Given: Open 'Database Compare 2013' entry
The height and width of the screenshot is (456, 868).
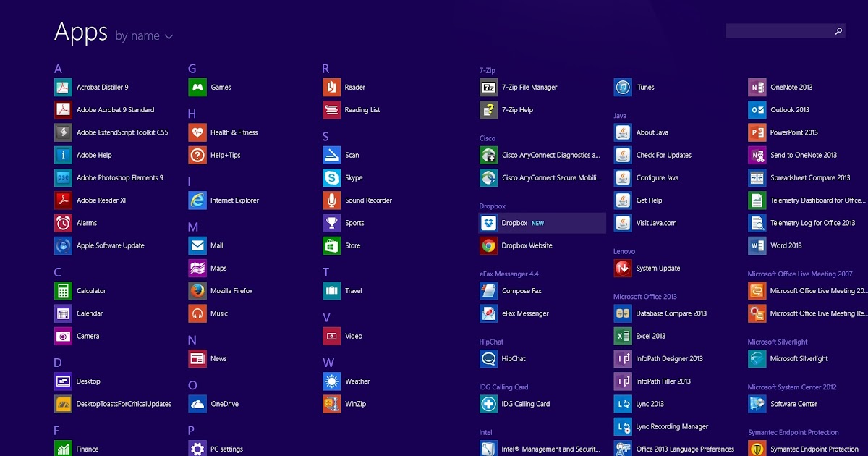Looking at the screenshot, I should click(x=660, y=313).
